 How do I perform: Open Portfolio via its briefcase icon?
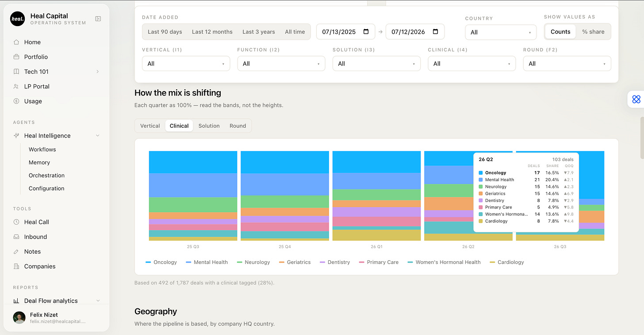(16, 57)
